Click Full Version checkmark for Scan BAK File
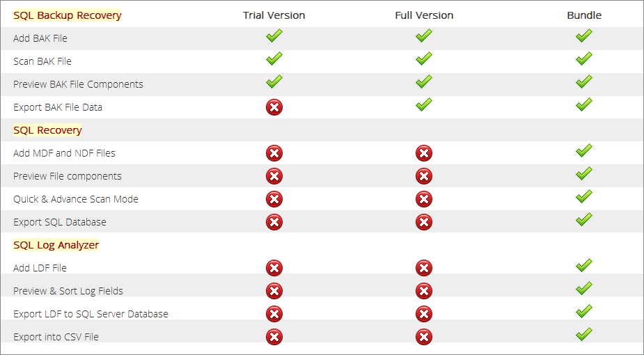The width and height of the screenshot is (644, 355). pyautogui.click(x=424, y=58)
